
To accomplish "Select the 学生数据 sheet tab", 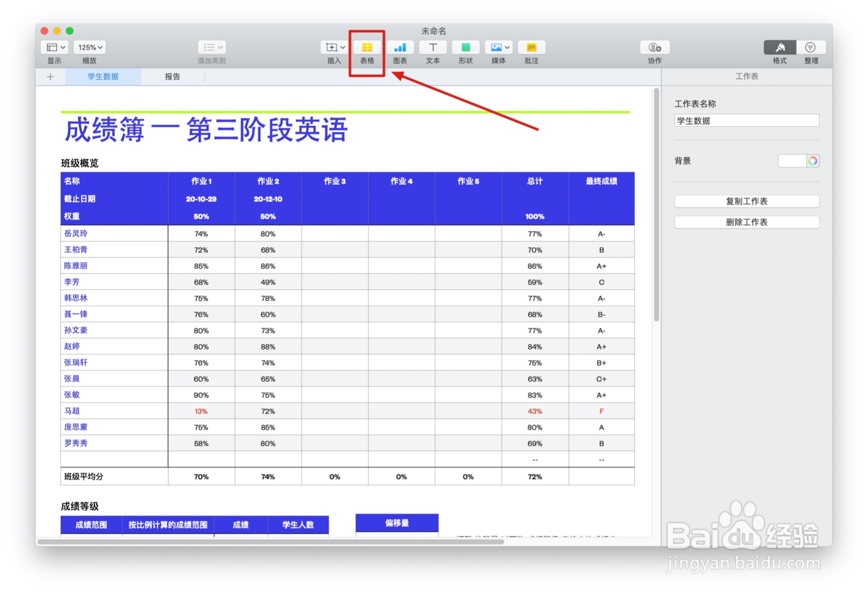I will 103,76.
